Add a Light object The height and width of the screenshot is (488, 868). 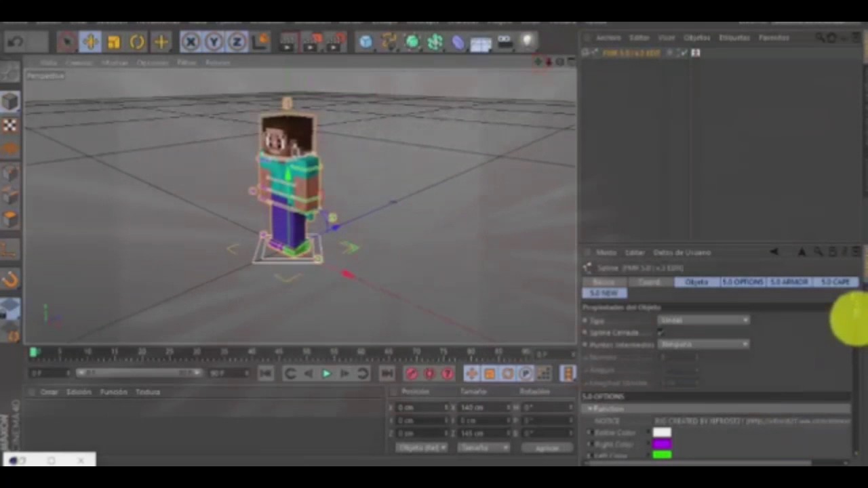[528, 42]
